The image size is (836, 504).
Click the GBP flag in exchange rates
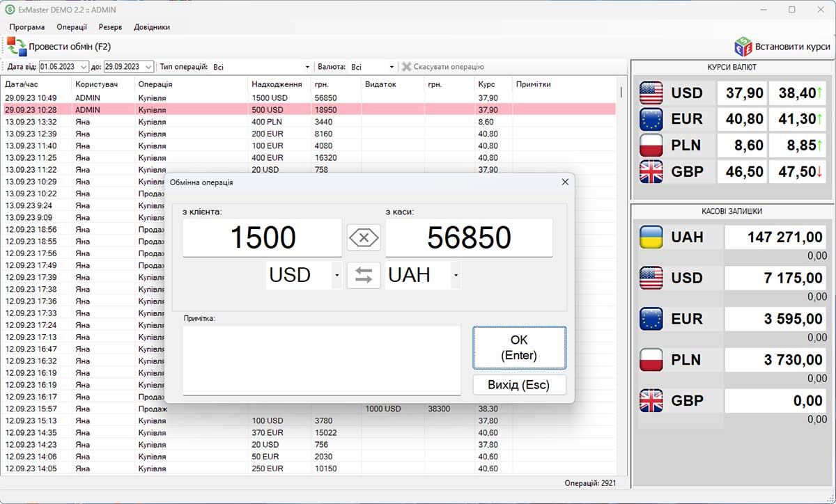click(651, 172)
